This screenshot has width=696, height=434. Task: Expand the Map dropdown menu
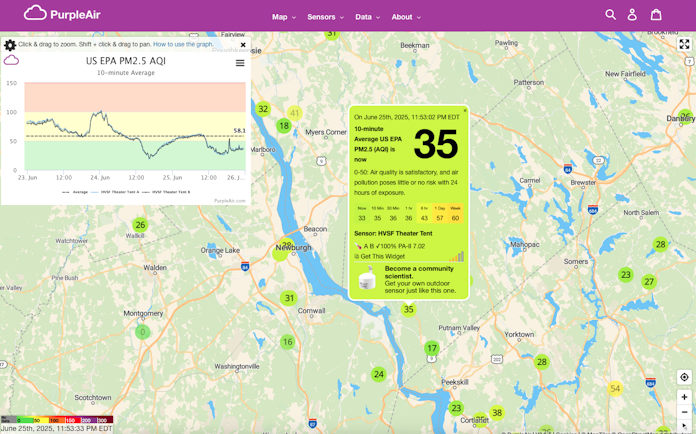coord(283,17)
